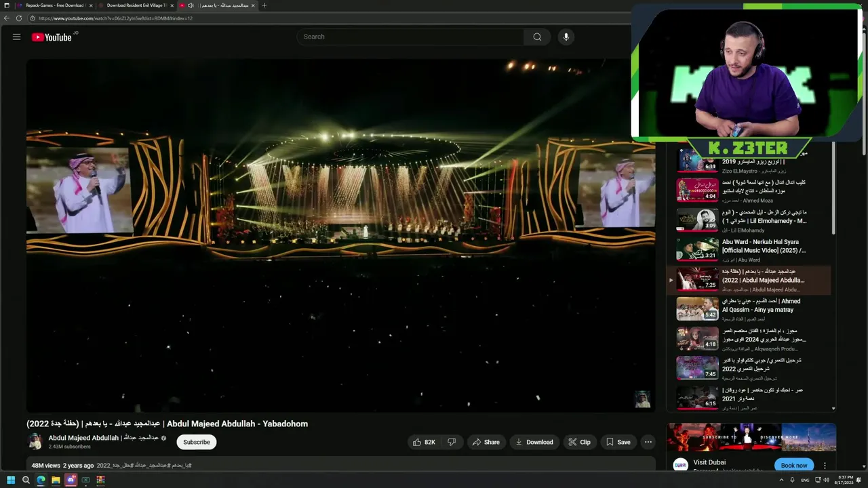Create a Clip of the video
The height and width of the screenshot is (488, 868).
579,442
